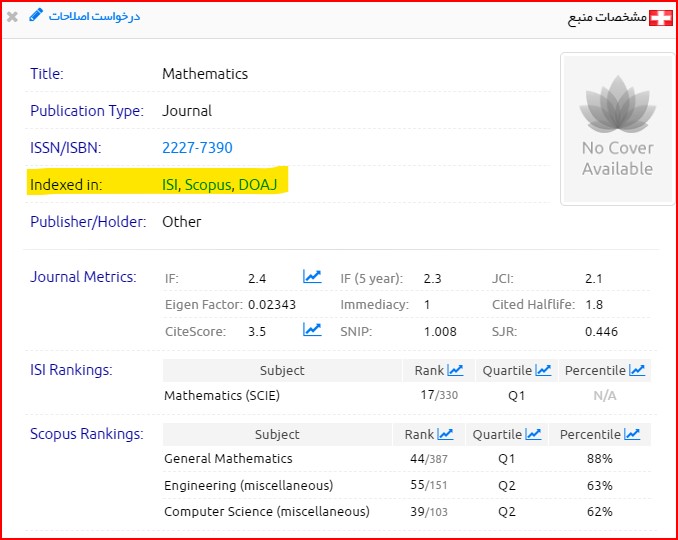Close the source details panel
This screenshot has width=678, height=540.
coord(12,17)
